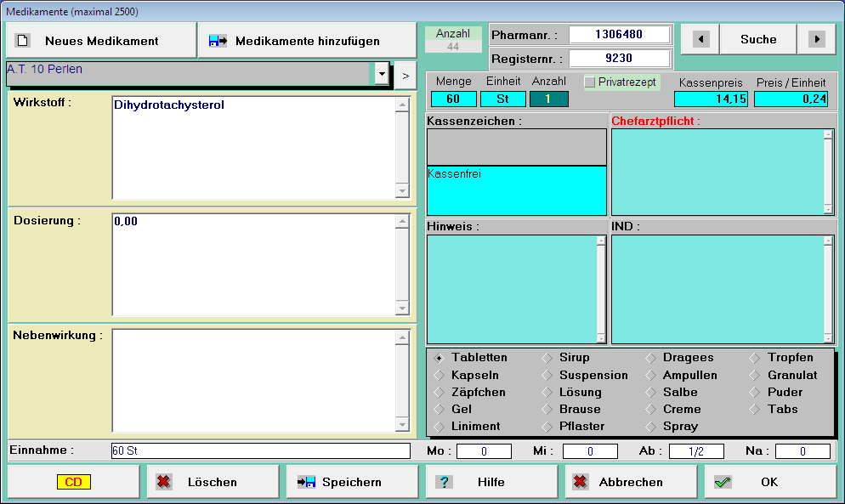Viewport: 845px width, 504px height.
Task: Open Hilfe via the question mark icon
Action: [x=445, y=482]
